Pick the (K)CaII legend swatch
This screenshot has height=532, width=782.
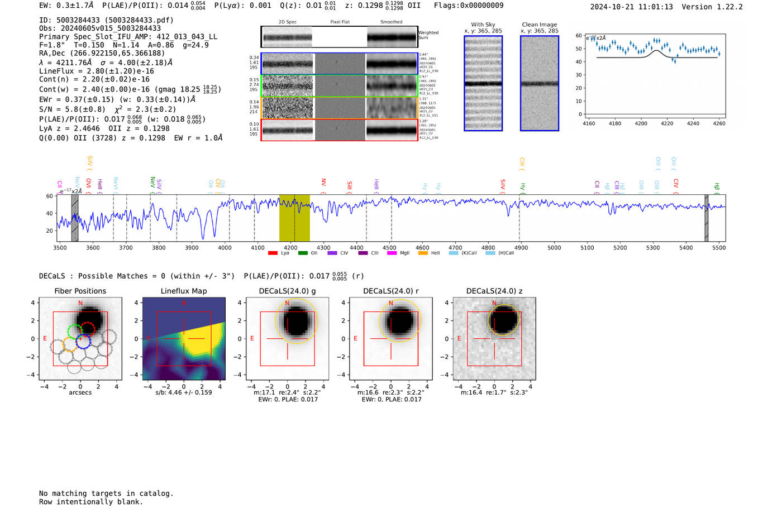454,253
